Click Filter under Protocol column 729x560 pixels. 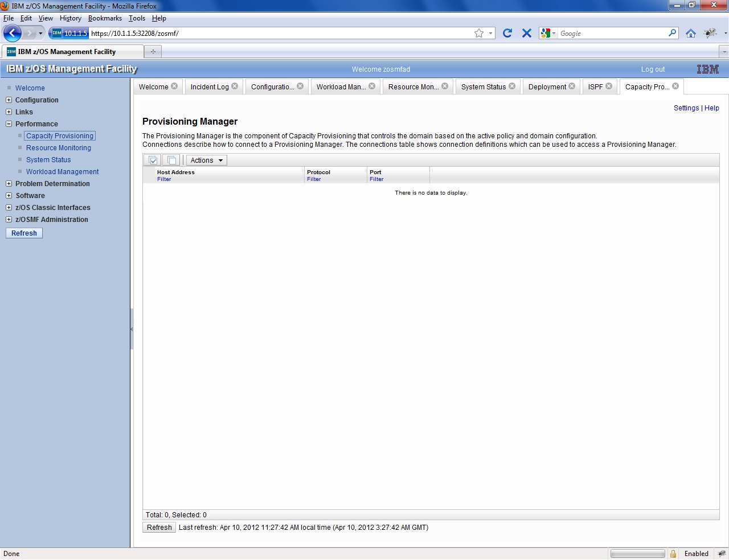point(314,179)
